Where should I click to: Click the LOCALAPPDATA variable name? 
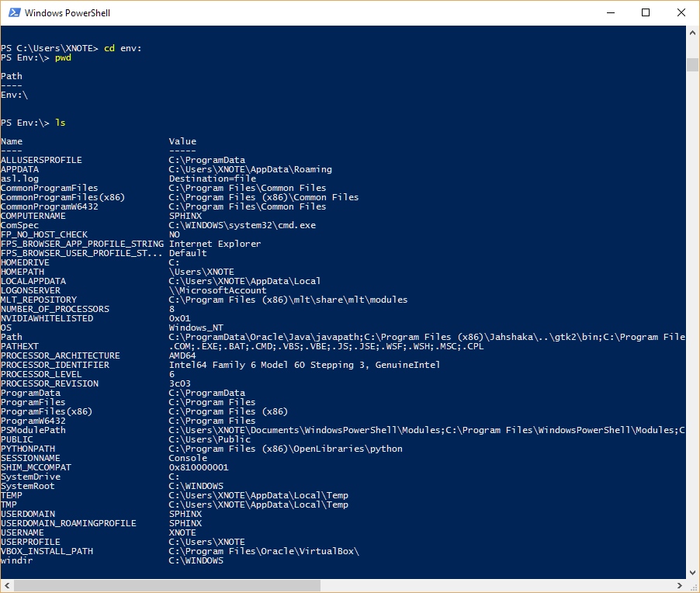coord(33,281)
